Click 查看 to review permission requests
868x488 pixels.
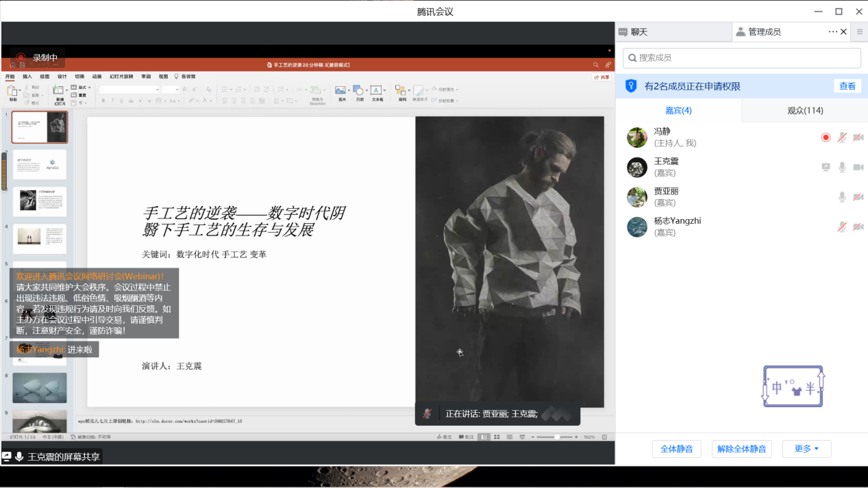(x=847, y=86)
